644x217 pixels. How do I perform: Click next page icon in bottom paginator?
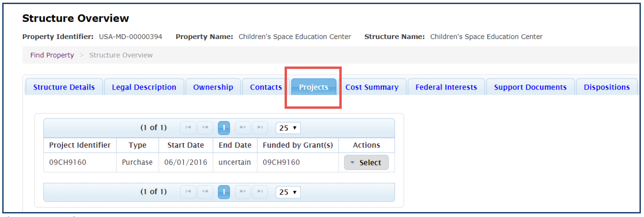[x=243, y=192]
